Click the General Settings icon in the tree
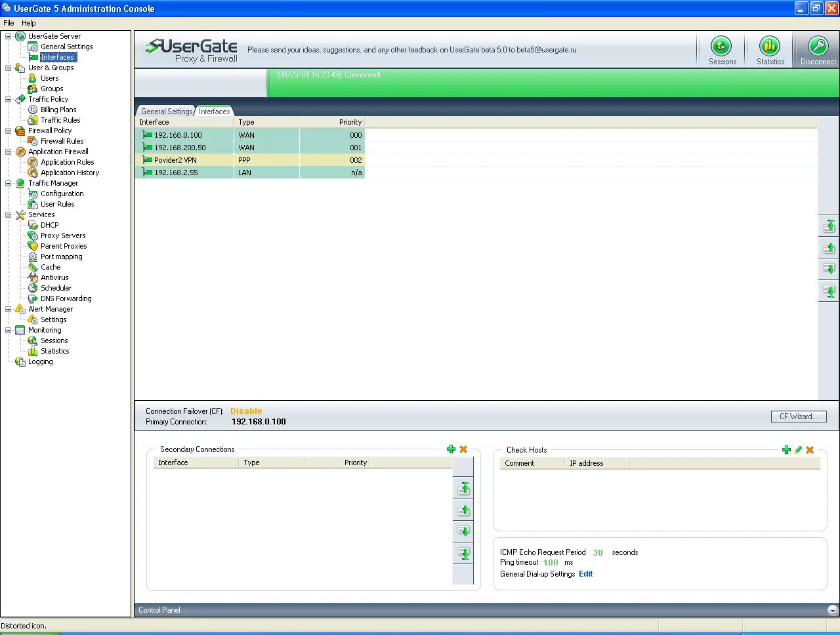The width and height of the screenshot is (840, 635). coord(33,47)
